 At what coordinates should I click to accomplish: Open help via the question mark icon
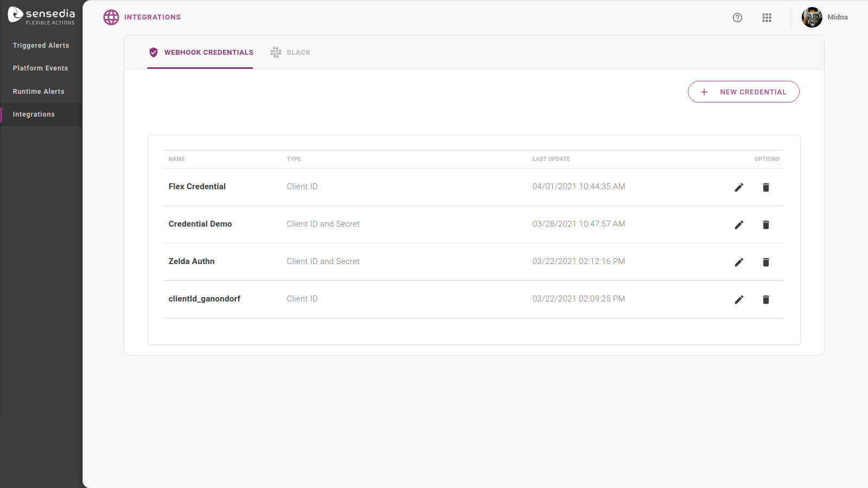click(737, 17)
